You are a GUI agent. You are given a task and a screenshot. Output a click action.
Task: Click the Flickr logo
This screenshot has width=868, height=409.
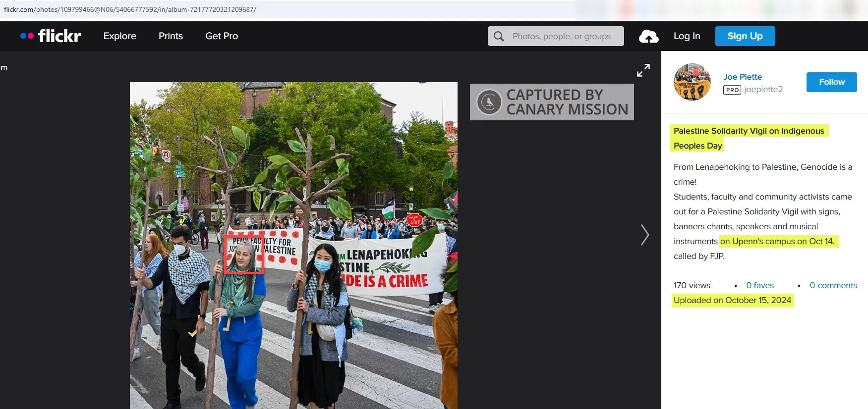pyautogui.click(x=51, y=36)
